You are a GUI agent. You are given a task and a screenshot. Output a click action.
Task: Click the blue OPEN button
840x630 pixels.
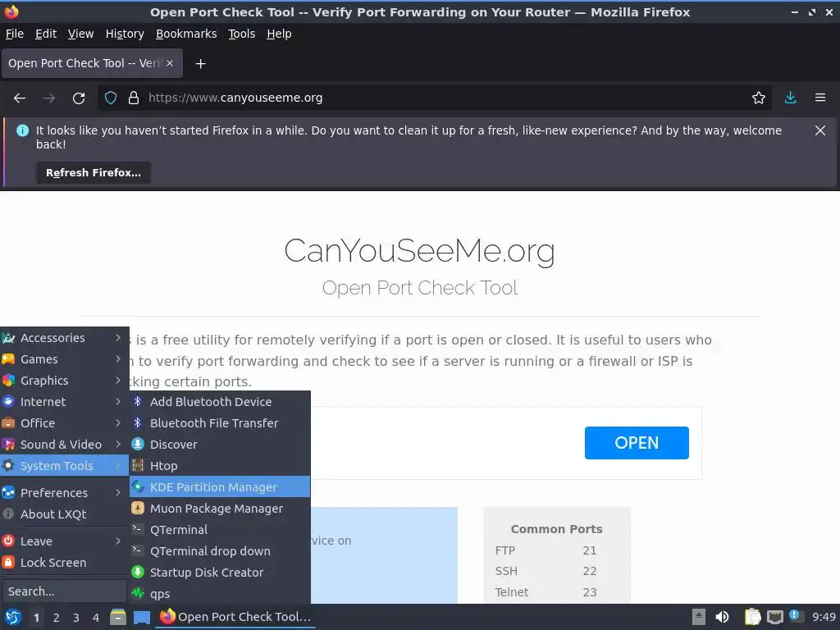(637, 443)
